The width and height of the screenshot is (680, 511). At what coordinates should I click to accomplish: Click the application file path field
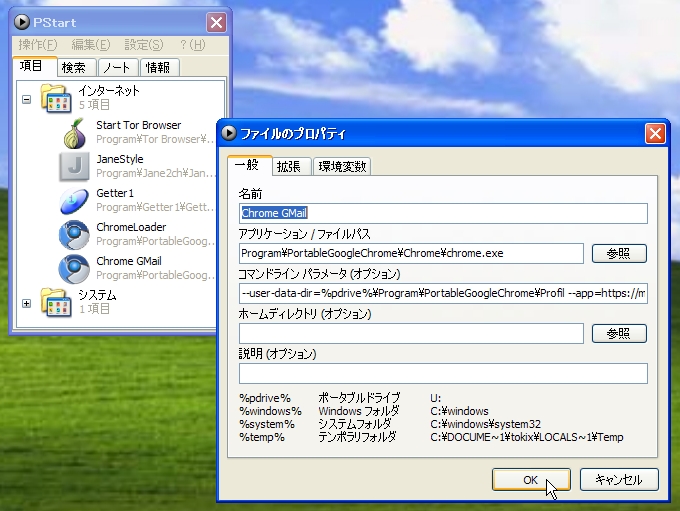[411, 253]
